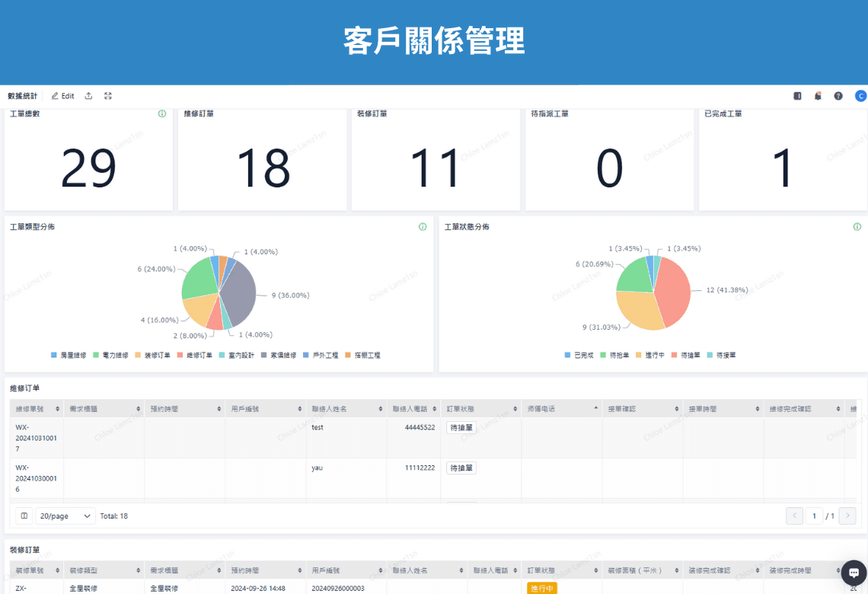868x594 pixels.
Task: Click the share/export icon in the toolbar
Action: 88,95
